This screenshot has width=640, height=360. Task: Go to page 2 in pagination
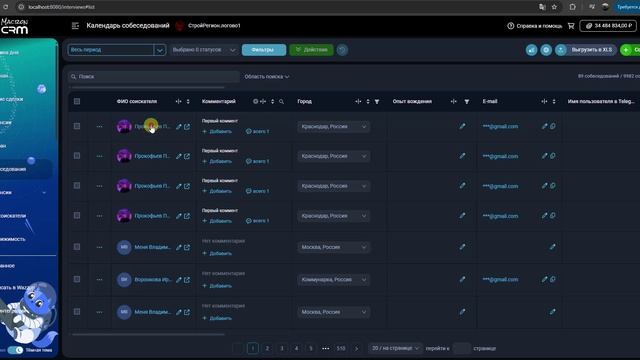pyautogui.click(x=267, y=348)
